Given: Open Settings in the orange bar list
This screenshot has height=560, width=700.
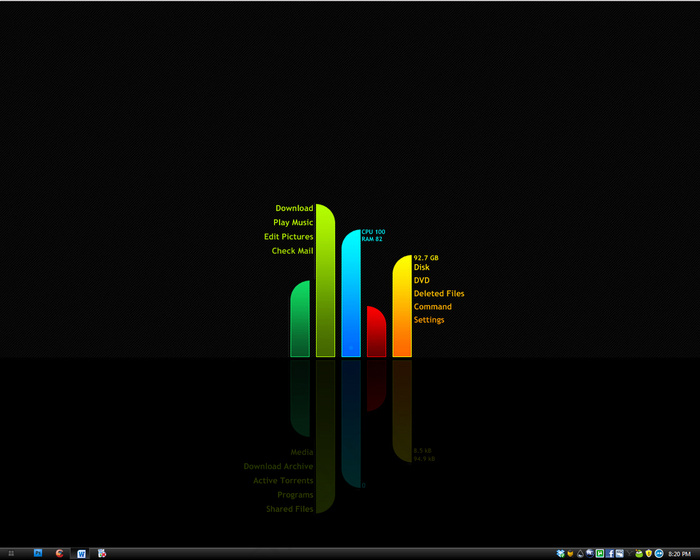Looking at the screenshot, I should click(x=429, y=320).
